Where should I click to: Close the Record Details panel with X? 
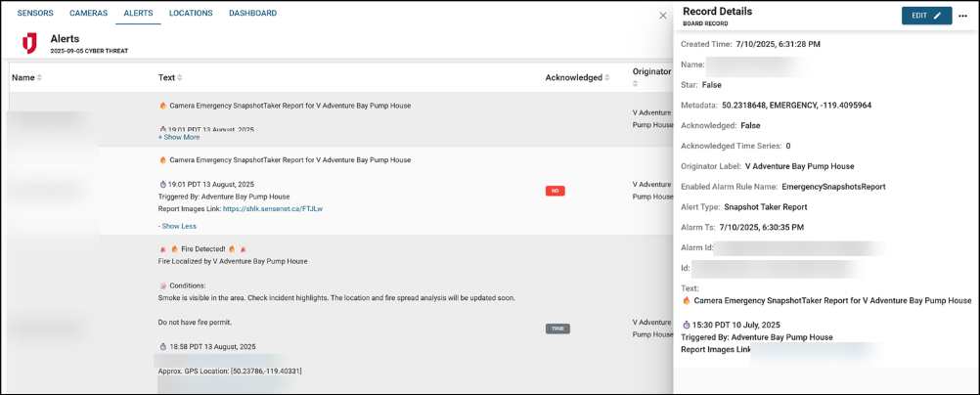click(x=662, y=16)
